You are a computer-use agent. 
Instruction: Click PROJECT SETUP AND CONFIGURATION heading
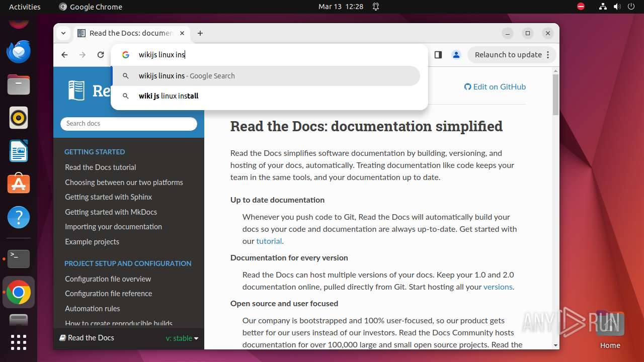128,263
